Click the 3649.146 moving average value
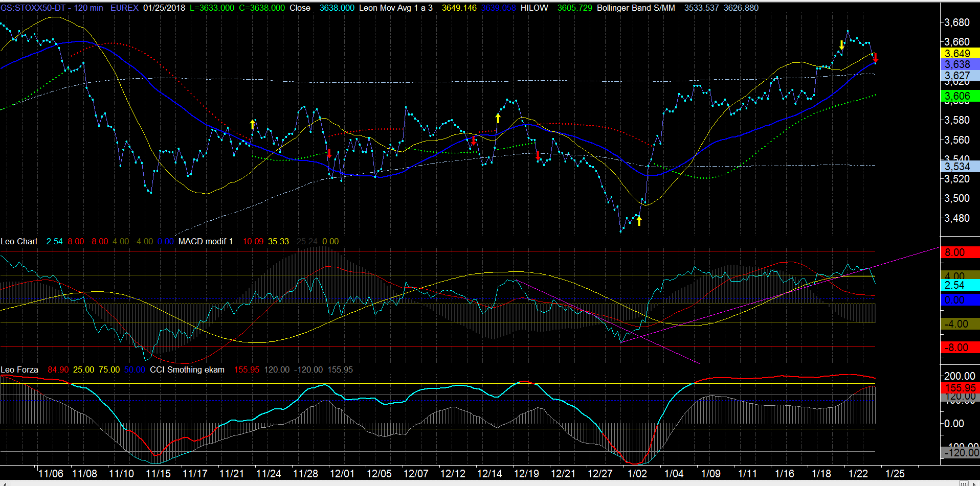The image size is (980, 486). pyautogui.click(x=459, y=8)
